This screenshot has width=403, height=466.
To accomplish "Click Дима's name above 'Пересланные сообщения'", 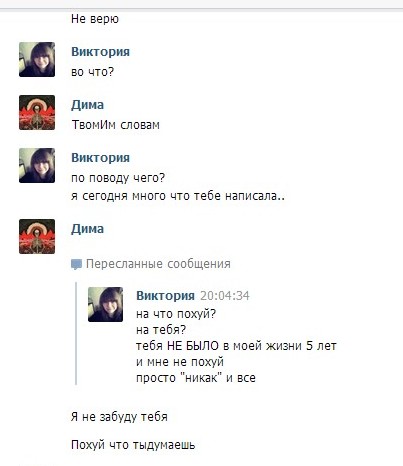I will 87,229.
